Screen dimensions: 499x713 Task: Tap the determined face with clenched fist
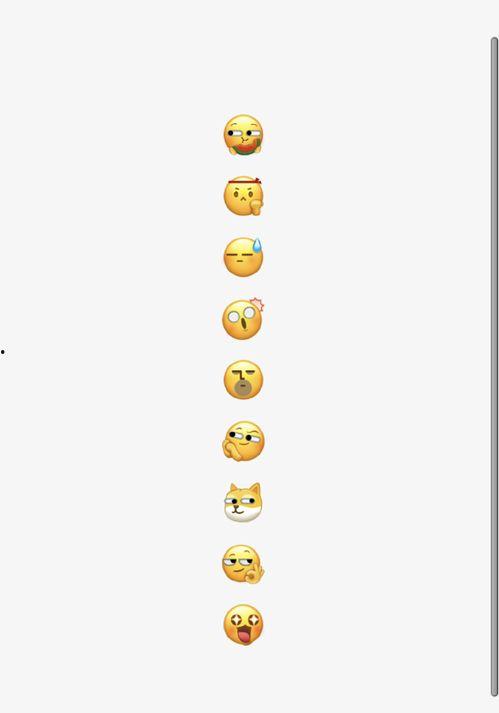pyautogui.click(x=243, y=196)
